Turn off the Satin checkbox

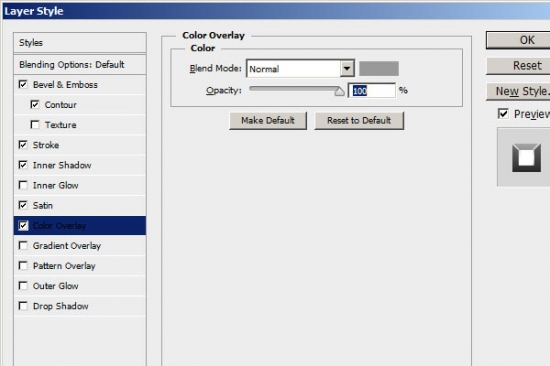pyautogui.click(x=23, y=205)
